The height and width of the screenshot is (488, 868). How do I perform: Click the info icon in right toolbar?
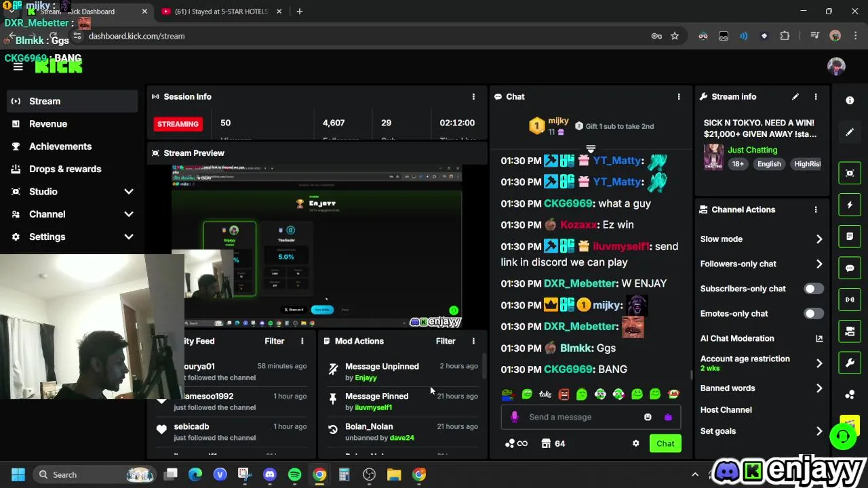coord(850,100)
